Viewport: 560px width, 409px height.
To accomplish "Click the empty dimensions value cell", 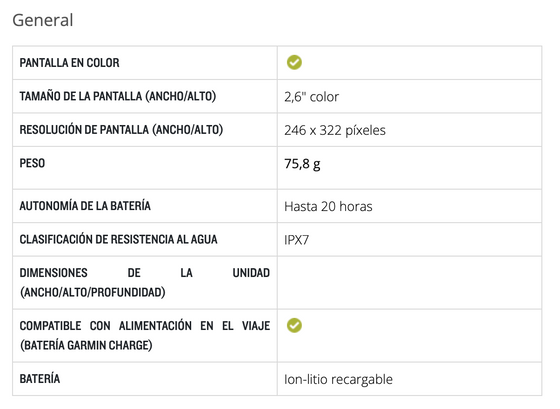I will [409, 283].
